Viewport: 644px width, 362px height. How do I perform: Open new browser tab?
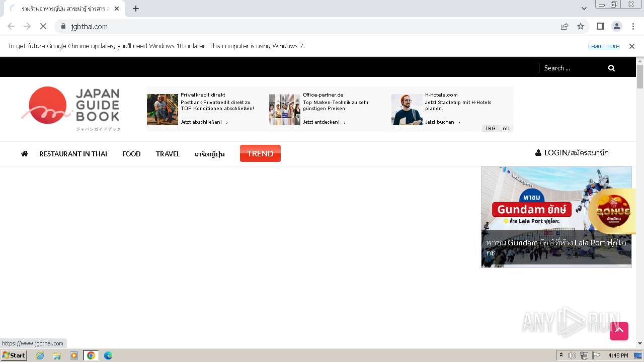pos(136,9)
